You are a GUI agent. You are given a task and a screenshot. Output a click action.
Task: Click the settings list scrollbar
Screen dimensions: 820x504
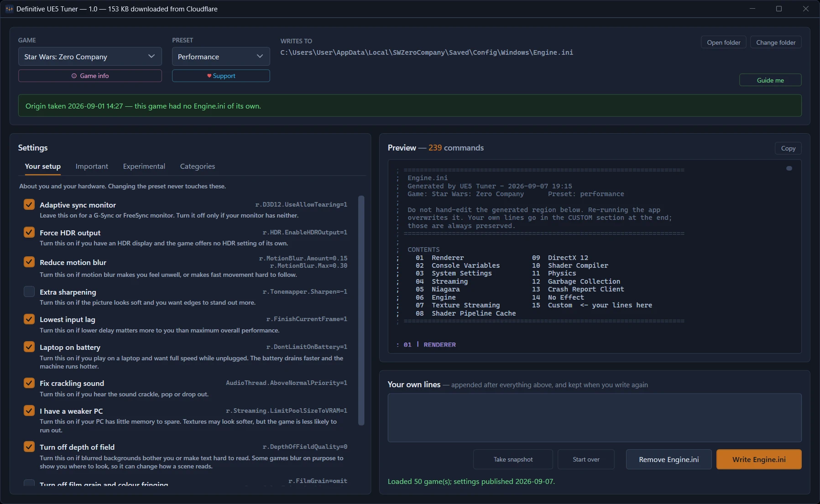click(x=361, y=311)
